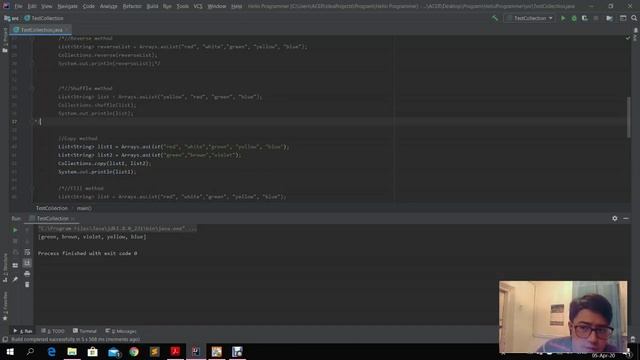Image resolution: width=640 pixels, height=360 pixels.
Task: Click restore layout icon in Run panel
Action: [x=15, y=265]
